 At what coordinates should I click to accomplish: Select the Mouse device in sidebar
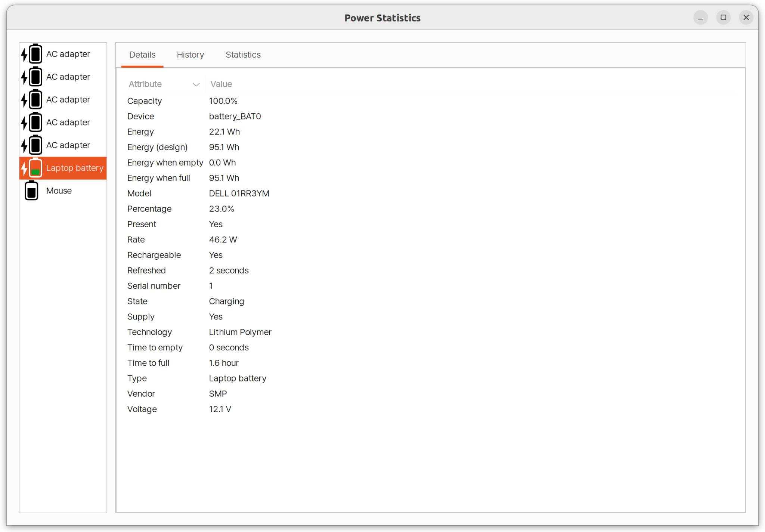59,191
